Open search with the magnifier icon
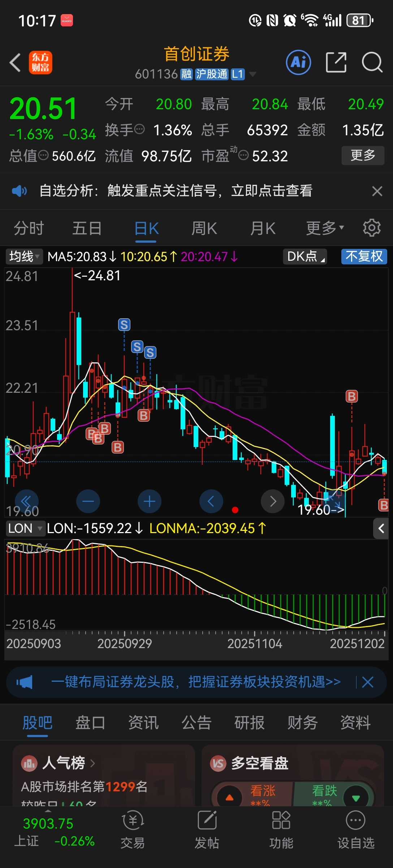Screen dimensions: 393x868 [x=372, y=63]
